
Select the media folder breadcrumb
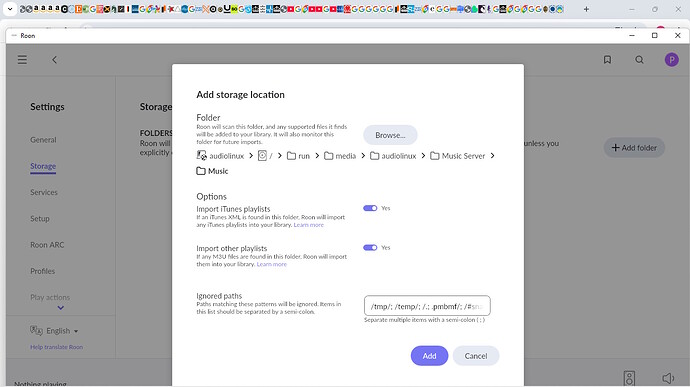click(340, 156)
